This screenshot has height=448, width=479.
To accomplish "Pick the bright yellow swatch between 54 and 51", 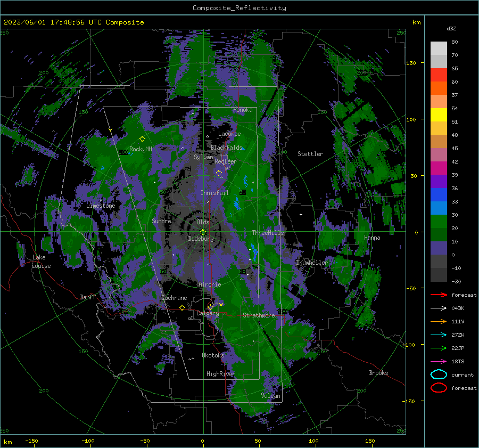I will click(x=439, y=115).
